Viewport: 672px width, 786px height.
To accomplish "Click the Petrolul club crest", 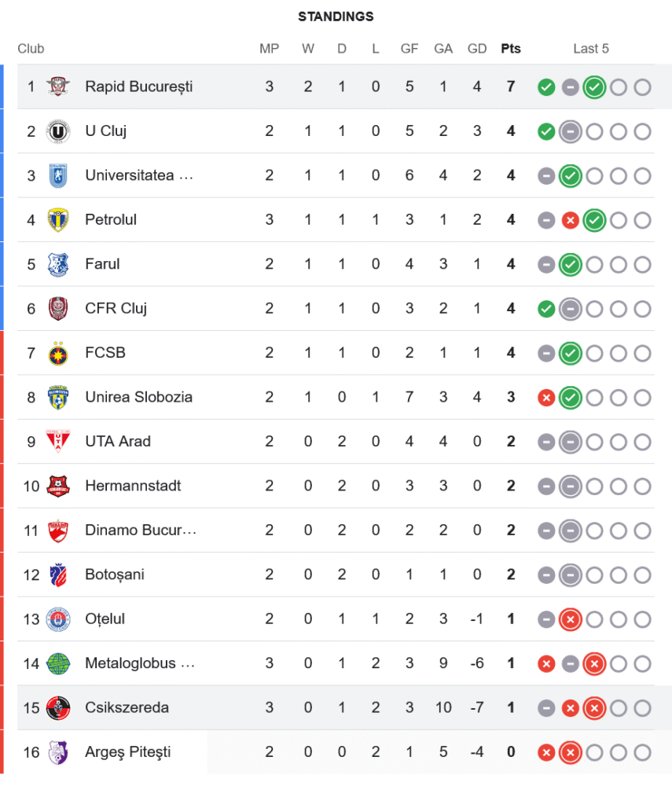I will tap(58, 220).
